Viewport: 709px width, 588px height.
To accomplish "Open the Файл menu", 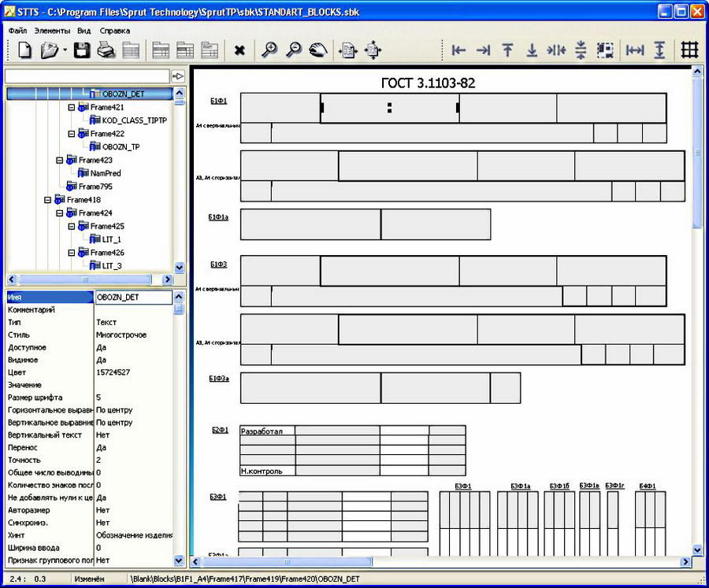I will click(17, 30).
